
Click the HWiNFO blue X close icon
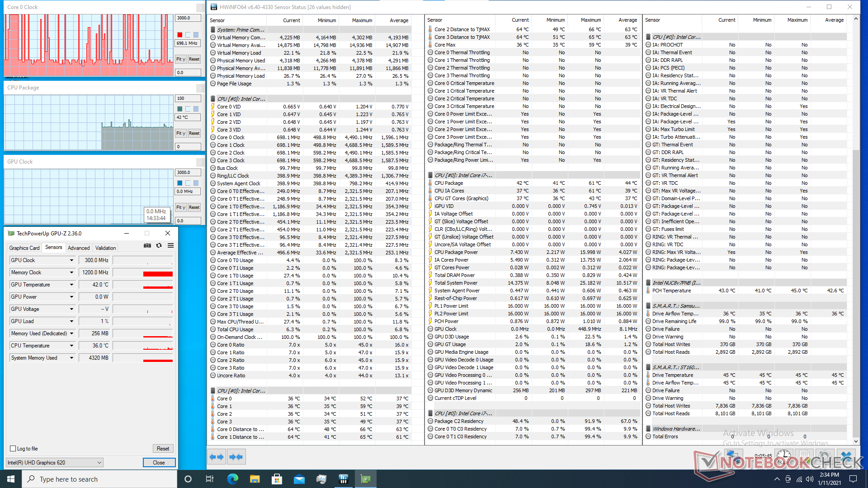point(847,456)
